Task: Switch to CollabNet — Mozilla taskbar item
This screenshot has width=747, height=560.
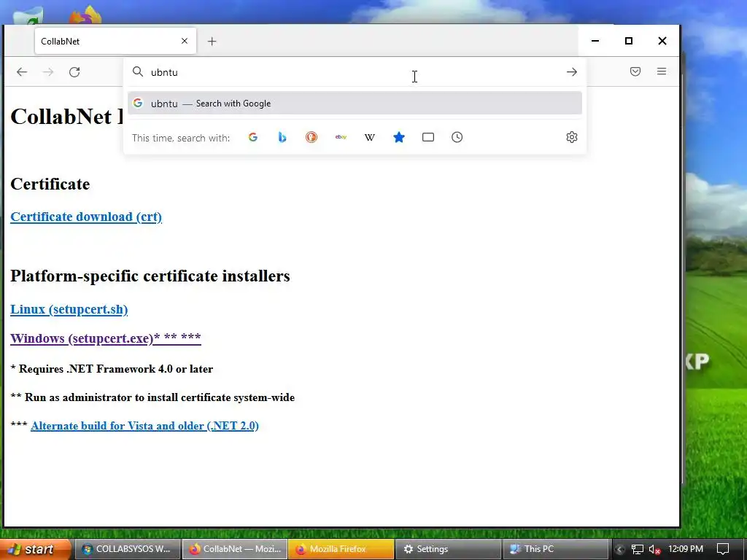Action: pyautogui.click(x=235, y=549)
